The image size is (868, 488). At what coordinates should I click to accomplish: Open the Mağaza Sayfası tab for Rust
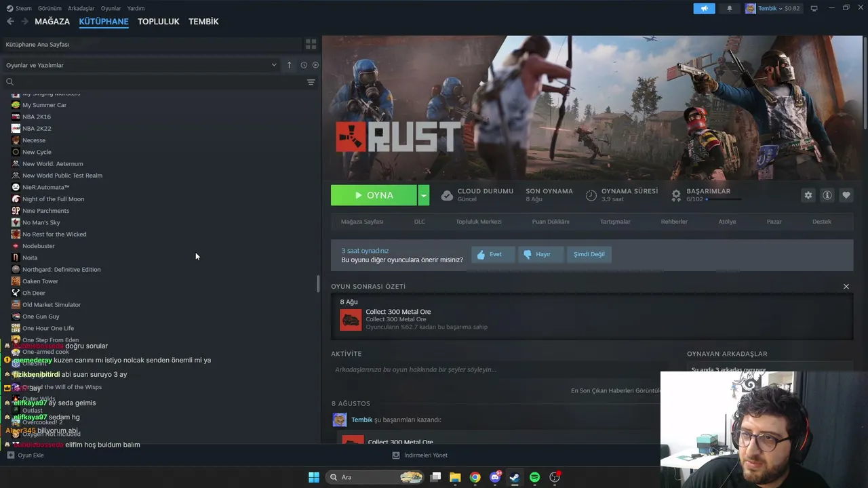coord(362,222)
